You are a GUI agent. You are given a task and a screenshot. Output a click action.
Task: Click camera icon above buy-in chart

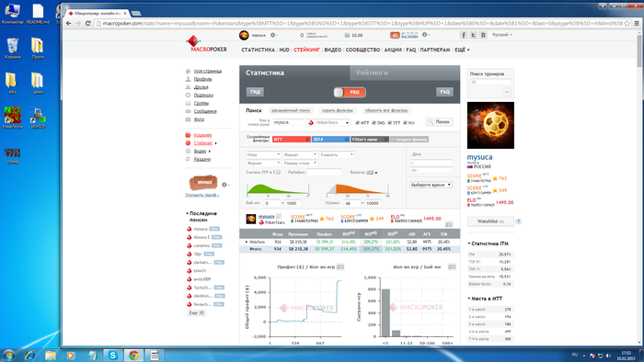452,266
